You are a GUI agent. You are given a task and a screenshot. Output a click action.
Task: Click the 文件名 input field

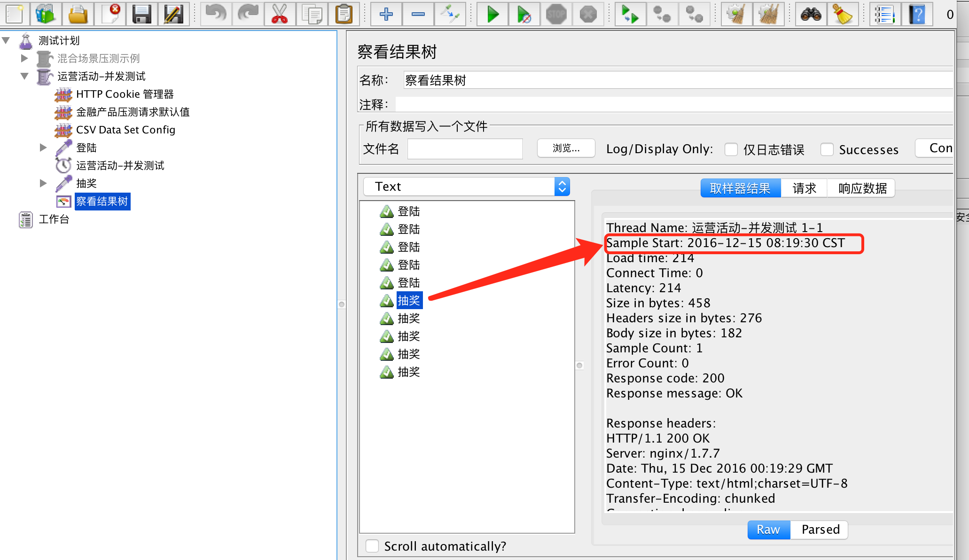(x=465, y=149)
